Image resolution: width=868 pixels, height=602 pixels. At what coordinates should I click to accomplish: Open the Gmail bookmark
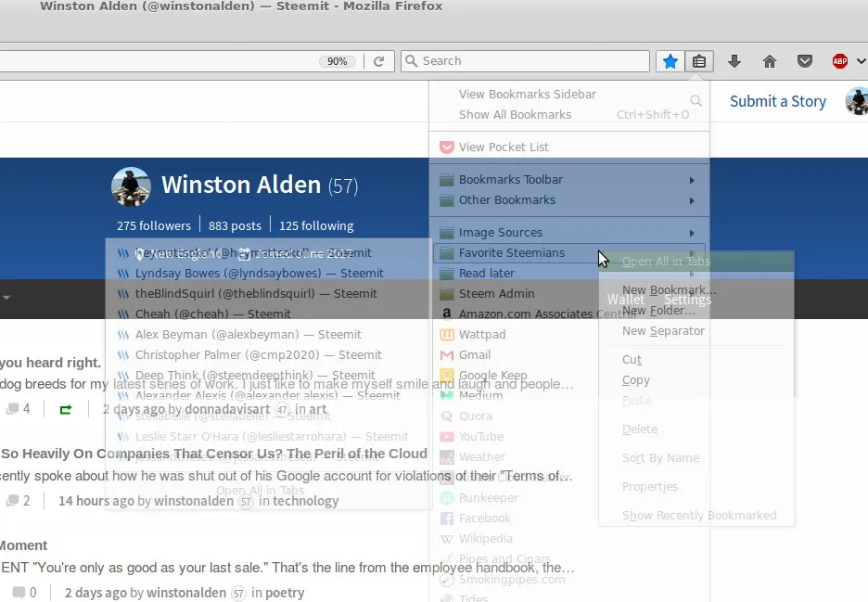point(569,355)
